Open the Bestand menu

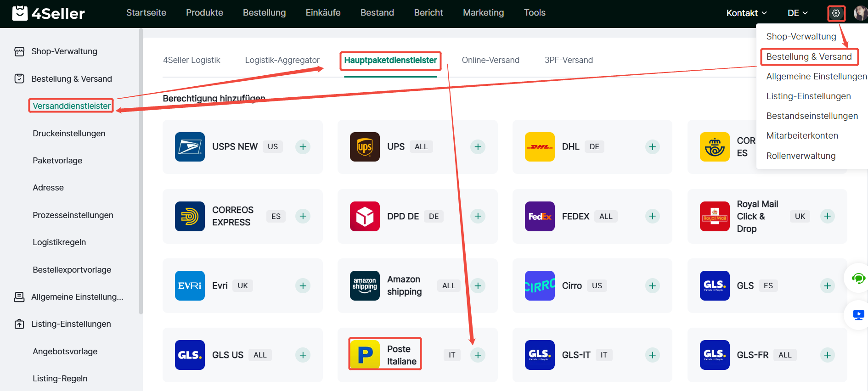click(377, 13)
